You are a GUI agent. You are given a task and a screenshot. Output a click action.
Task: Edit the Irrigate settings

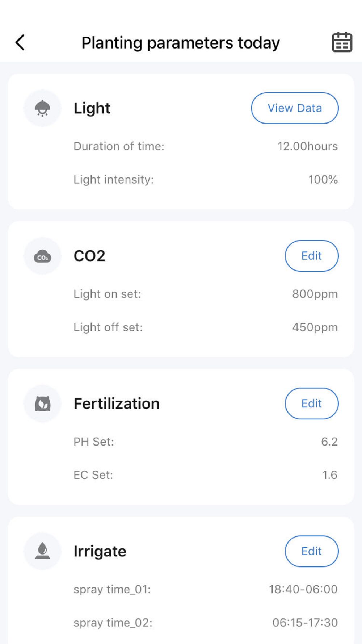[x=312, y=551]
